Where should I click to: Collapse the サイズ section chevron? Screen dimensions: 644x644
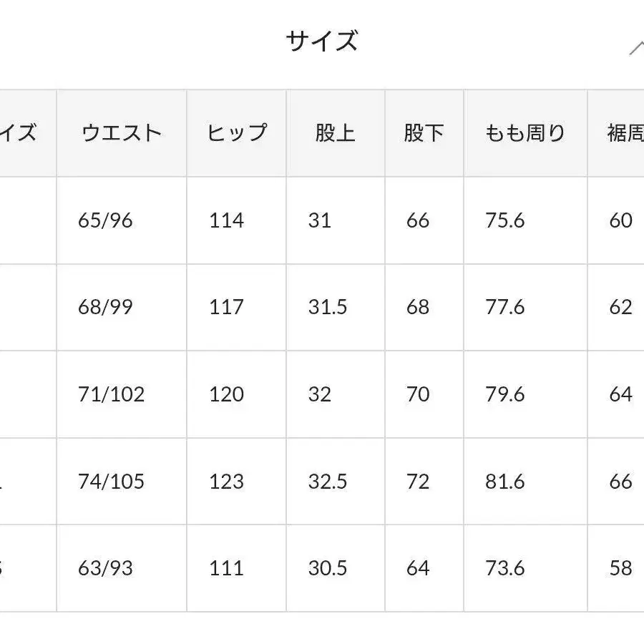pyautogui.click(x=636, y=47)
